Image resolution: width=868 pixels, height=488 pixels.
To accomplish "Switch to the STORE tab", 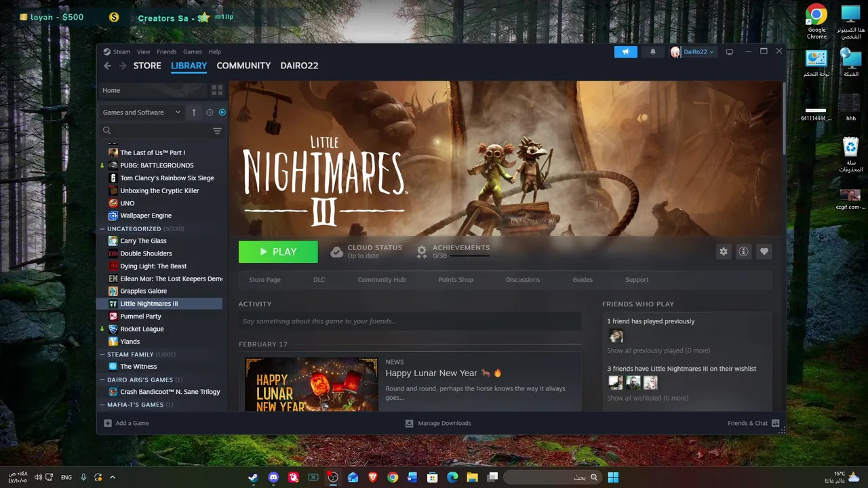I will click(147, 66).
